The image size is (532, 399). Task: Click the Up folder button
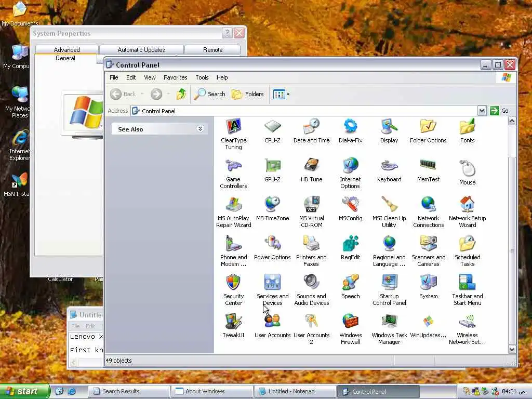coord(181,94)
